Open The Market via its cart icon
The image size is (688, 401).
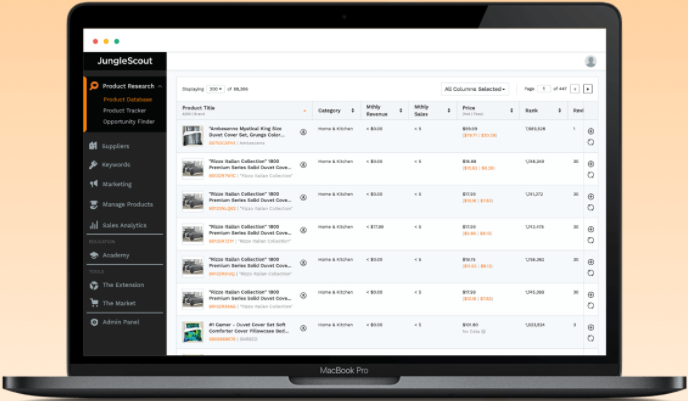[94, 303]
